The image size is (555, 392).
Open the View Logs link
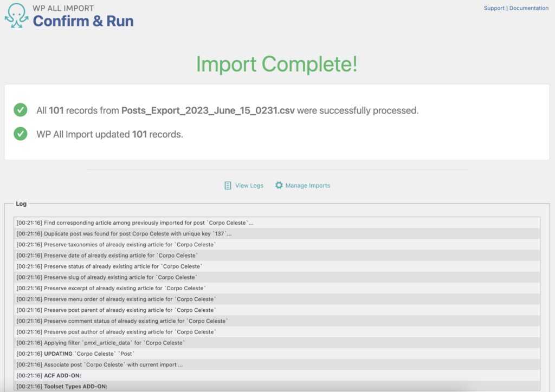[x=247, y=185]
